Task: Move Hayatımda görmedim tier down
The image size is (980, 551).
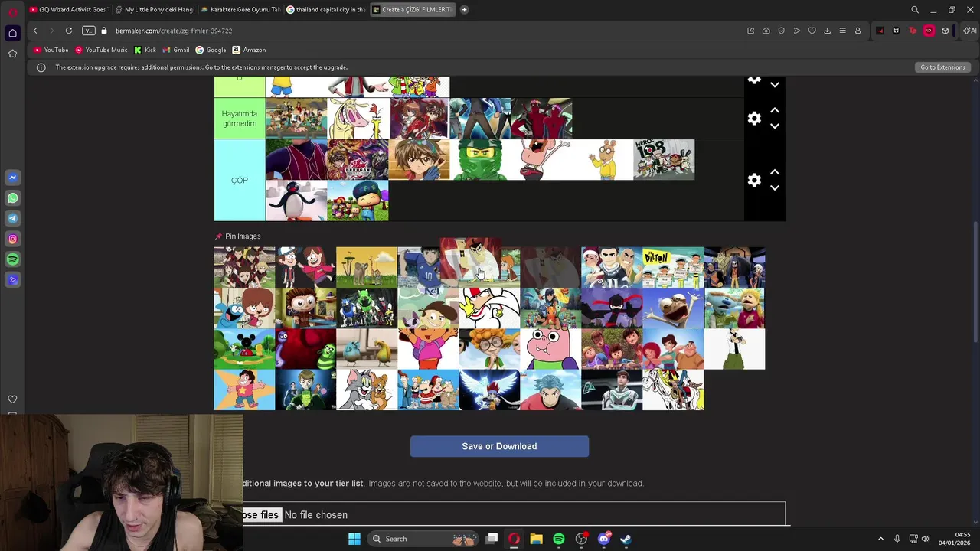Action: [774, 126]
